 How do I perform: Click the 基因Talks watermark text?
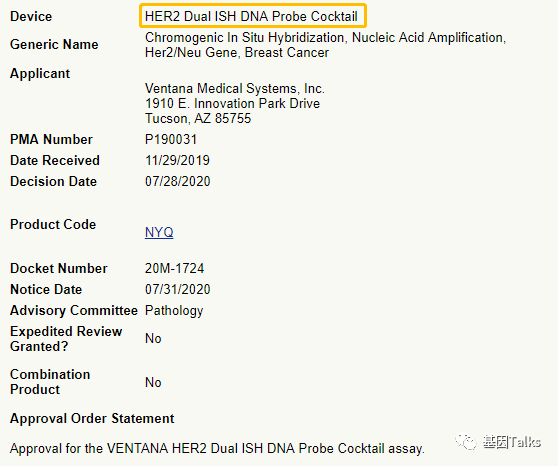click(512, 442)
